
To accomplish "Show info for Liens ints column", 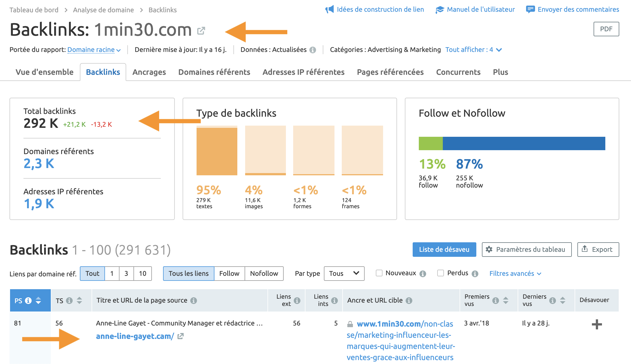I will pos(334,301).
